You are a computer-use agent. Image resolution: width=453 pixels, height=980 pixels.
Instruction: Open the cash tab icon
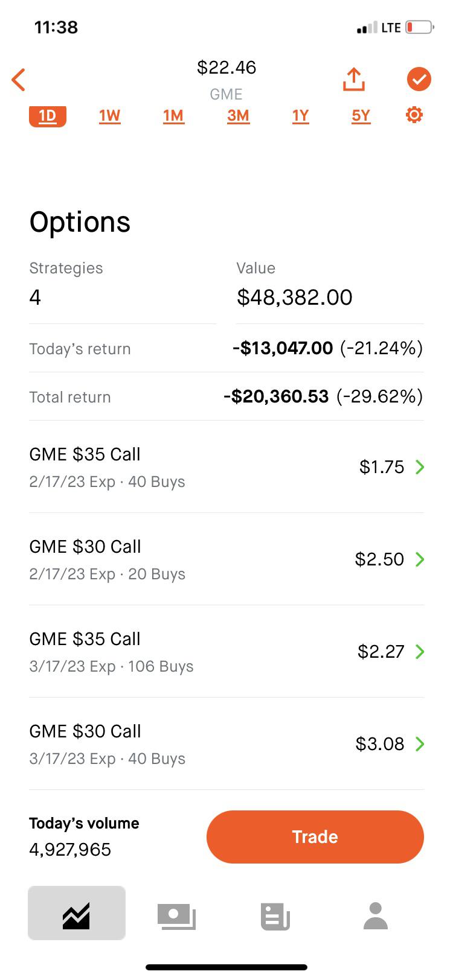[176, 916]
